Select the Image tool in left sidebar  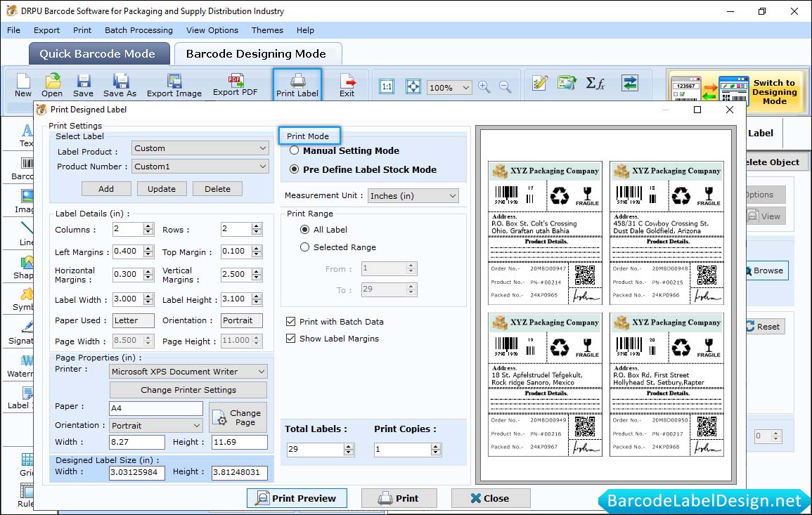(x=25, y=202)
